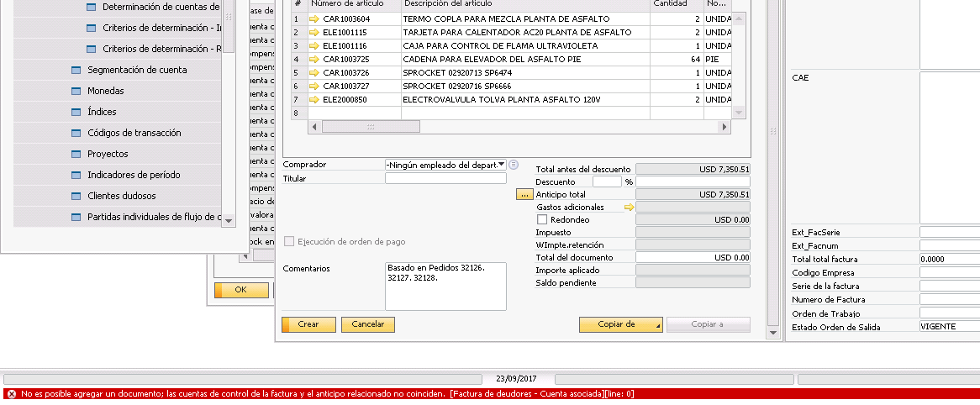Click the Copiar a button

click(x=709, y=324)
